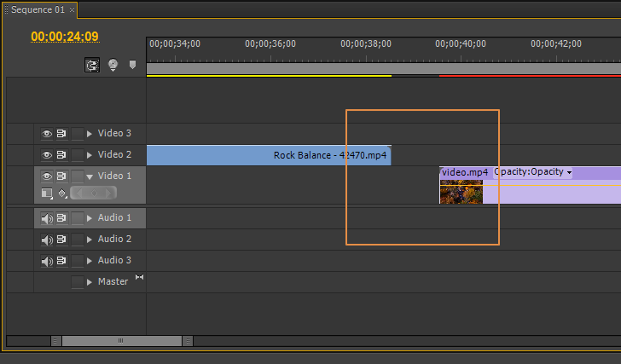Toggle sync lock on Video 2 track
This screenshot has width=621, height=364.
point(61,155)
